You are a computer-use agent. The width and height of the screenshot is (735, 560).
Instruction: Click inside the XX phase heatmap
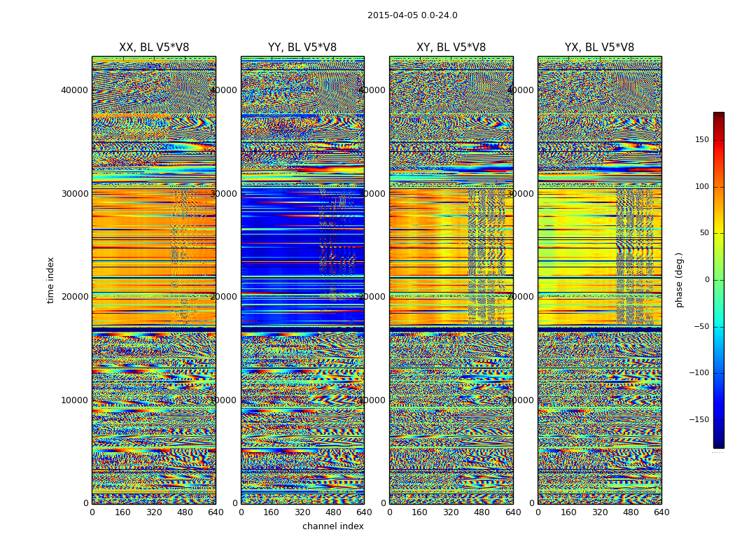154,280
